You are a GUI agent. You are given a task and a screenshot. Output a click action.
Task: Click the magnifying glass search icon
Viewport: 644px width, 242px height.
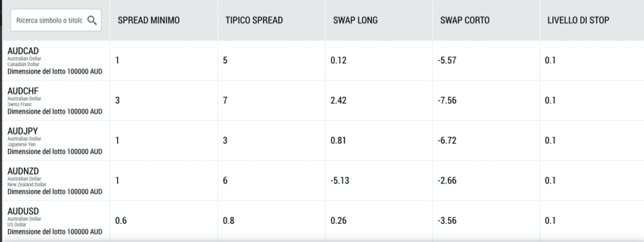point(92,20)
